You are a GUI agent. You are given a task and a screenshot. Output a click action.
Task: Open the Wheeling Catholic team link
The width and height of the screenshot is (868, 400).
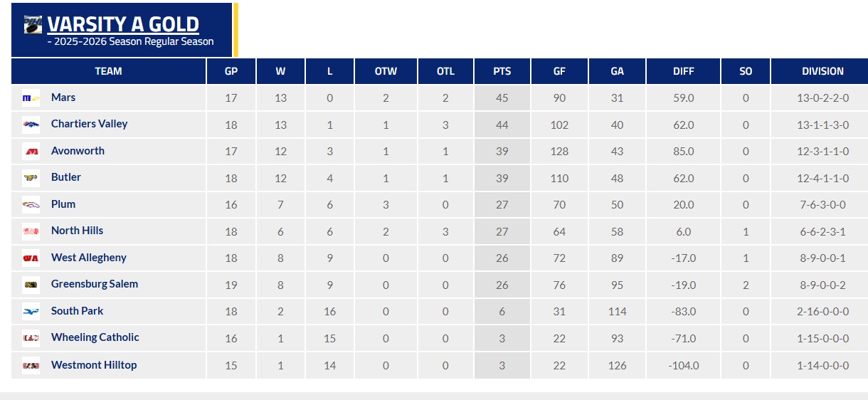[95, 337]
